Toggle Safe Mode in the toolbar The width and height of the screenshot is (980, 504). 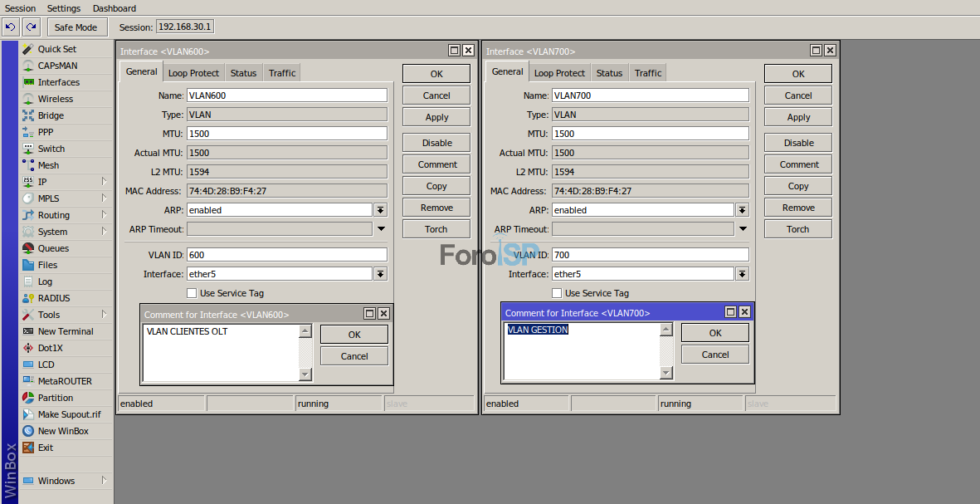point(76,27)
